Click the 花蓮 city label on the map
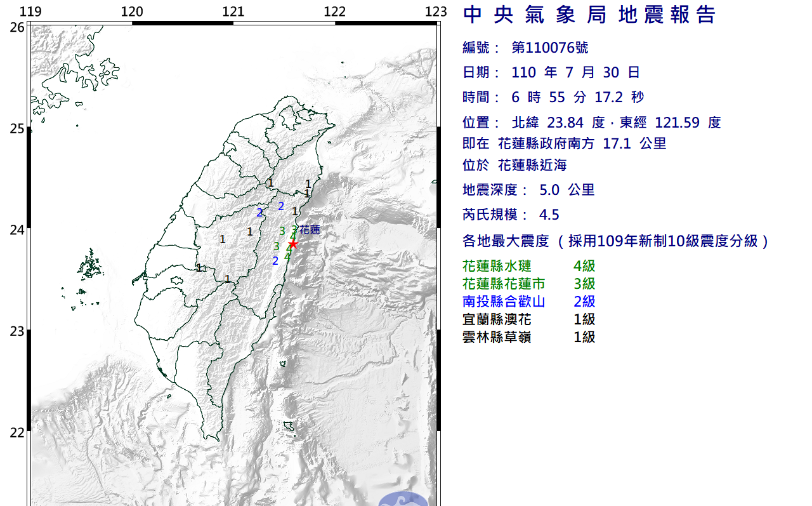Viewport: 812px width, 506px height. pos(310,229)
